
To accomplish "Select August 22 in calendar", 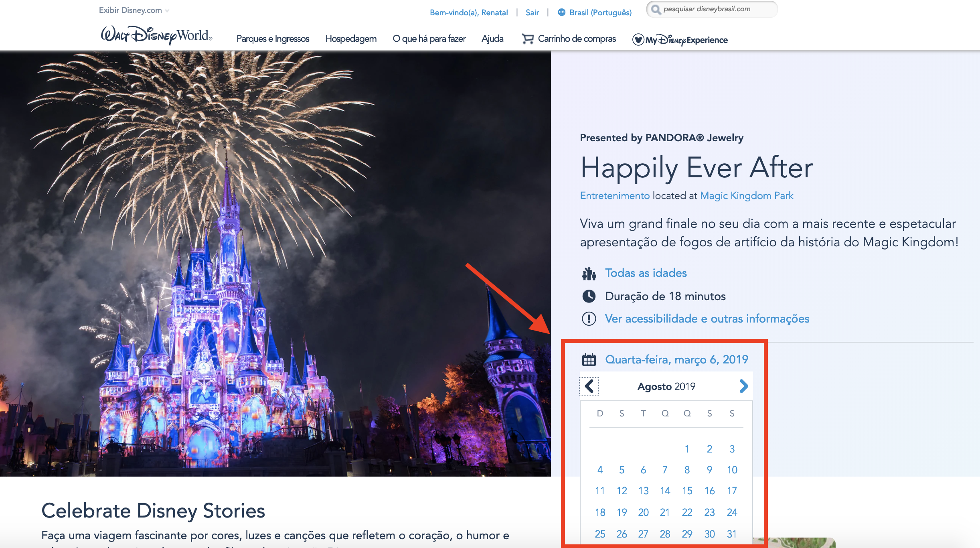I will (687, 512).
